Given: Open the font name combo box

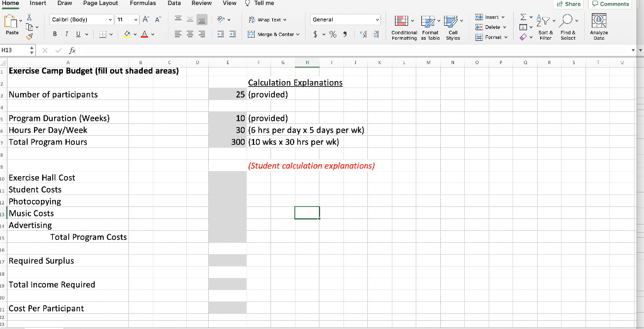Looking at the screenshot, I should 82,20.
